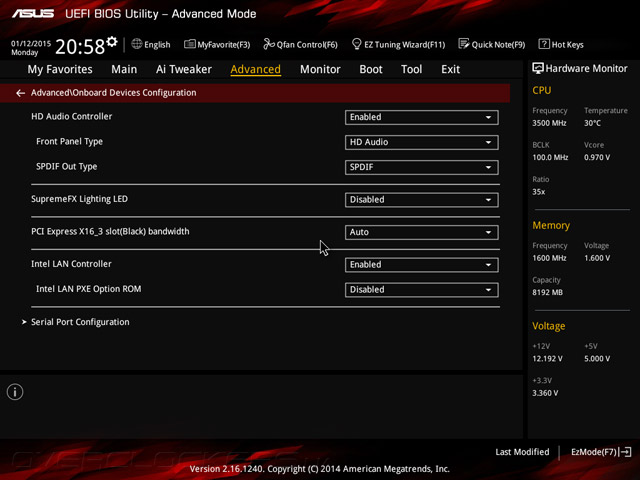Select the Advanced tab
The width and height of the screenshot is (640, 480).
tap(256, 69)
